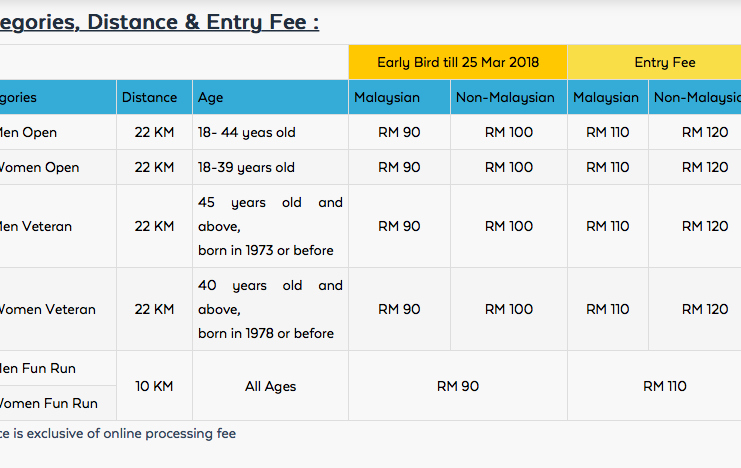The width and height of the screenshot is (741, 468).
Task: Click the Men Open category cell
Action: coord(28,133)
